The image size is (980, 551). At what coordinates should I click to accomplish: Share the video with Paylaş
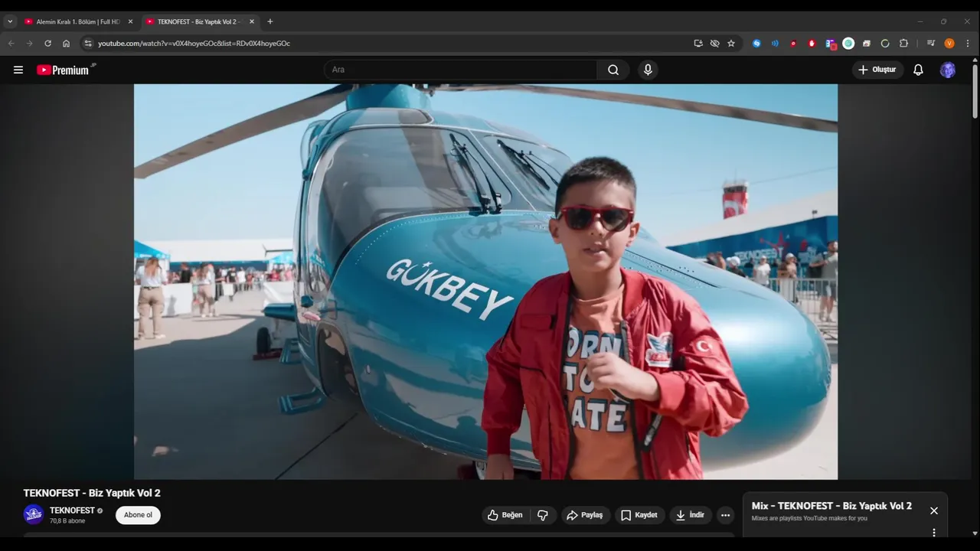[586, 515]
